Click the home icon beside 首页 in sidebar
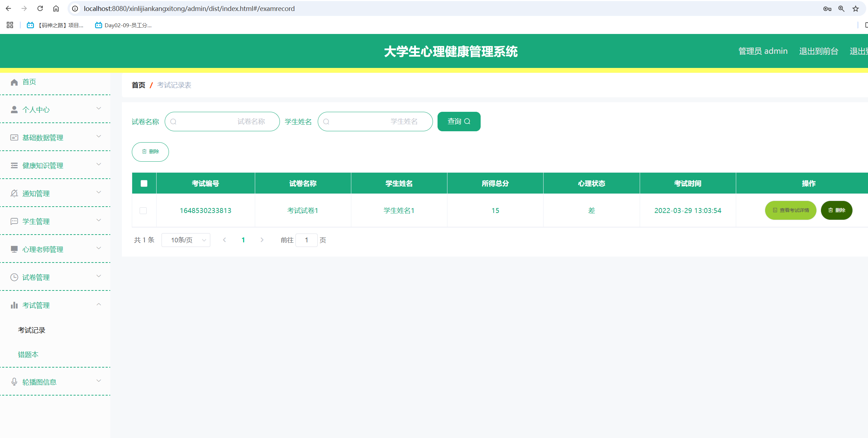 point(14,82)
